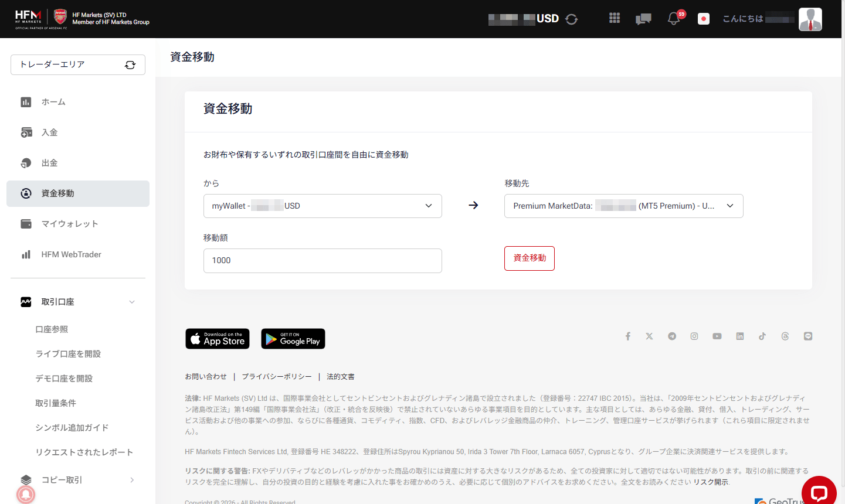The height and width of the screenshot is (504, 845).
Task: Get the app on Google Play
Action: [293, 339]
